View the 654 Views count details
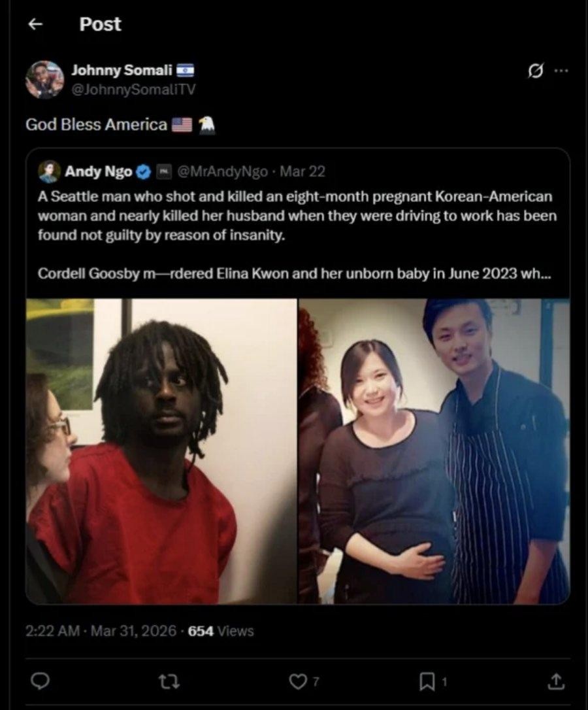The width and height of the screenshot is (588, 710). (220, 631)
